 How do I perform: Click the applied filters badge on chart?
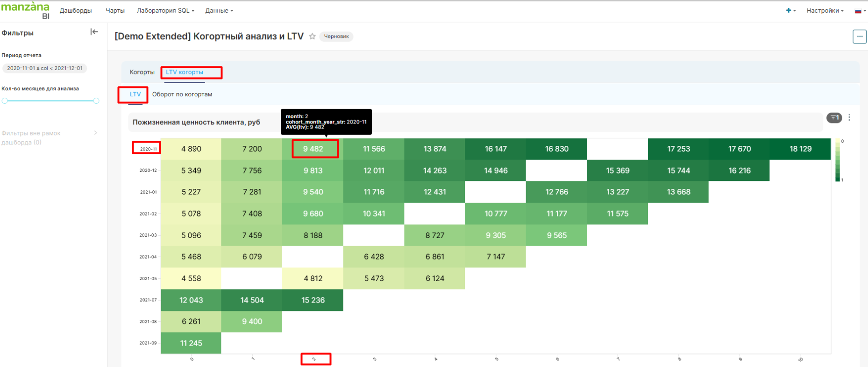point(834,118)
